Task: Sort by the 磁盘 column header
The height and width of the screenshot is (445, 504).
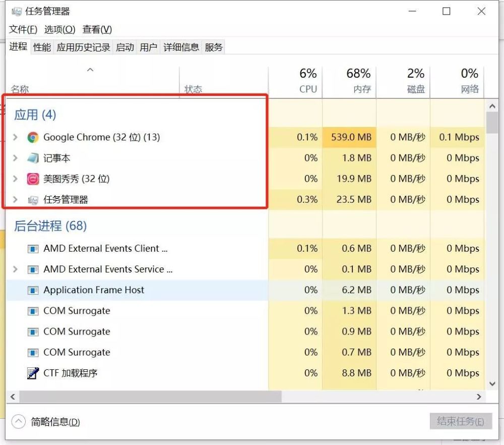Action: coord(403,82)
